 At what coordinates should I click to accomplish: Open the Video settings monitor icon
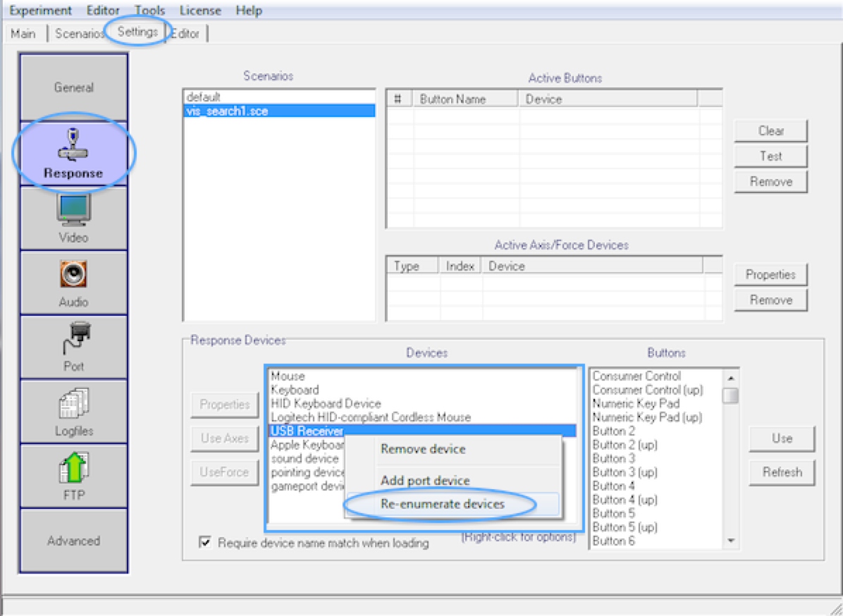click(x=73, y=210)
